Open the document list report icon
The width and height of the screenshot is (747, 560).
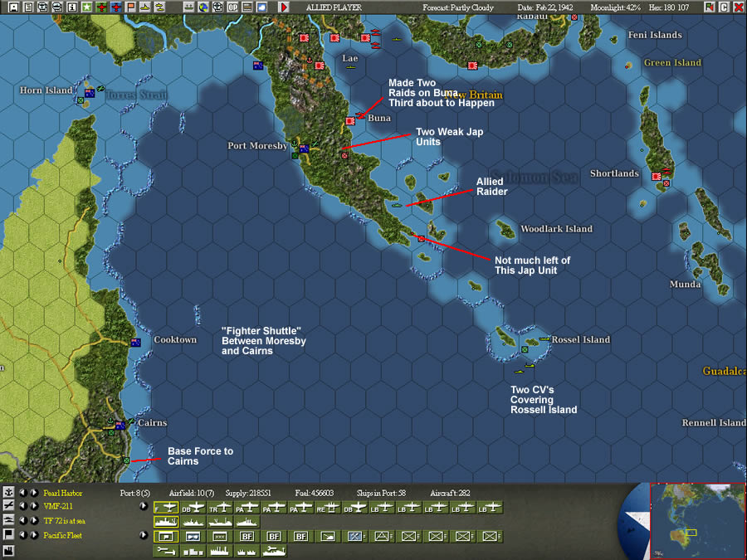click(28, 7)
